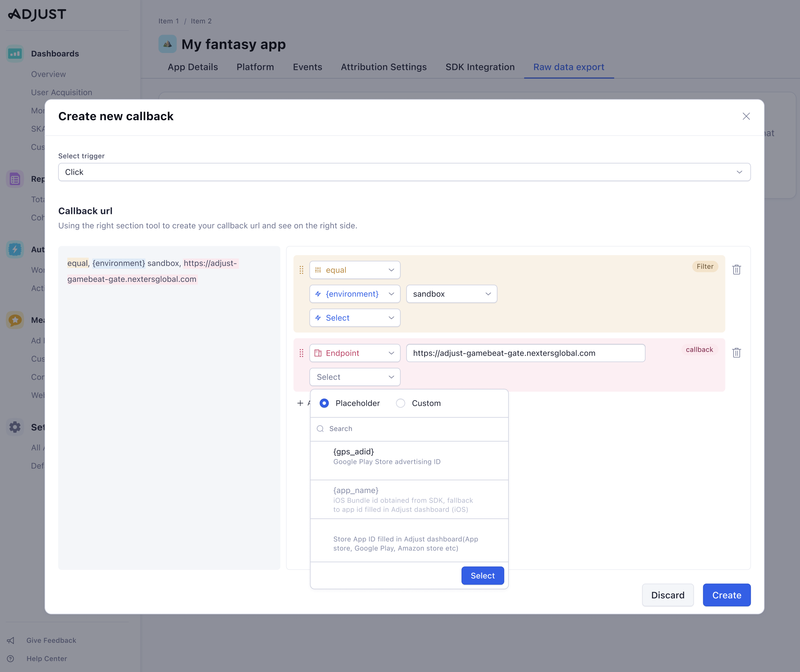The height and width of the screenshot is (672, 800).
Task: Expand the equal operator dropdown
Action: pos(355,270)
